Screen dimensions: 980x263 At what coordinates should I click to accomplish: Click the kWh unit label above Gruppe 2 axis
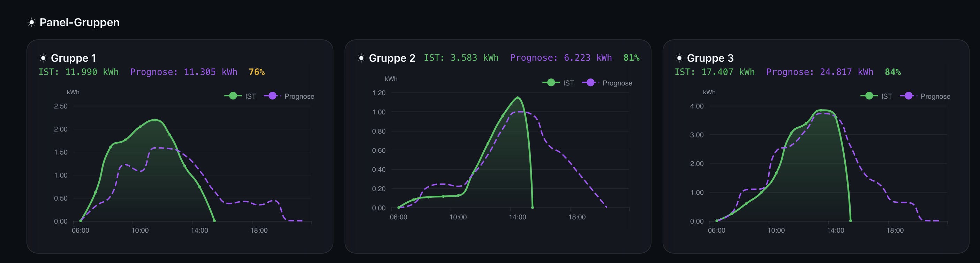point(391,79)
